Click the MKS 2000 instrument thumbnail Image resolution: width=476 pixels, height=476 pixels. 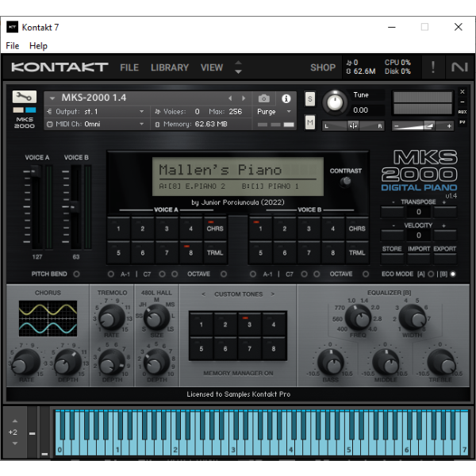[x=25, y=119]
